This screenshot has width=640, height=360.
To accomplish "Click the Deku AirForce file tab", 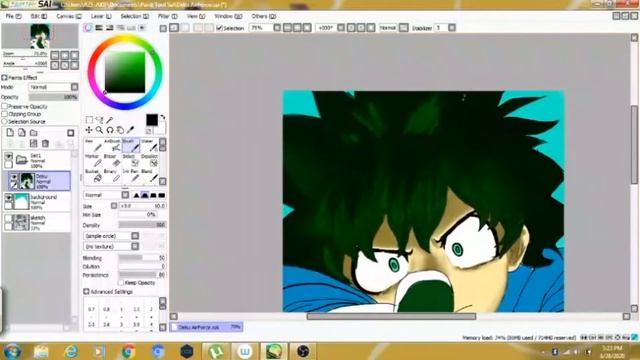I will click(x=206, y=327).
